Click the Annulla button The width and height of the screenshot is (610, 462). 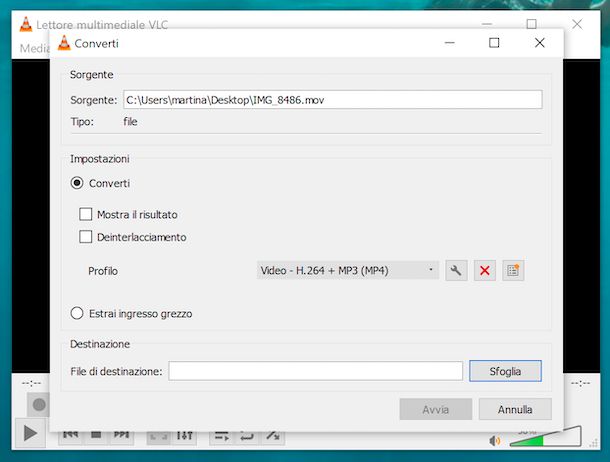(515, 409)
